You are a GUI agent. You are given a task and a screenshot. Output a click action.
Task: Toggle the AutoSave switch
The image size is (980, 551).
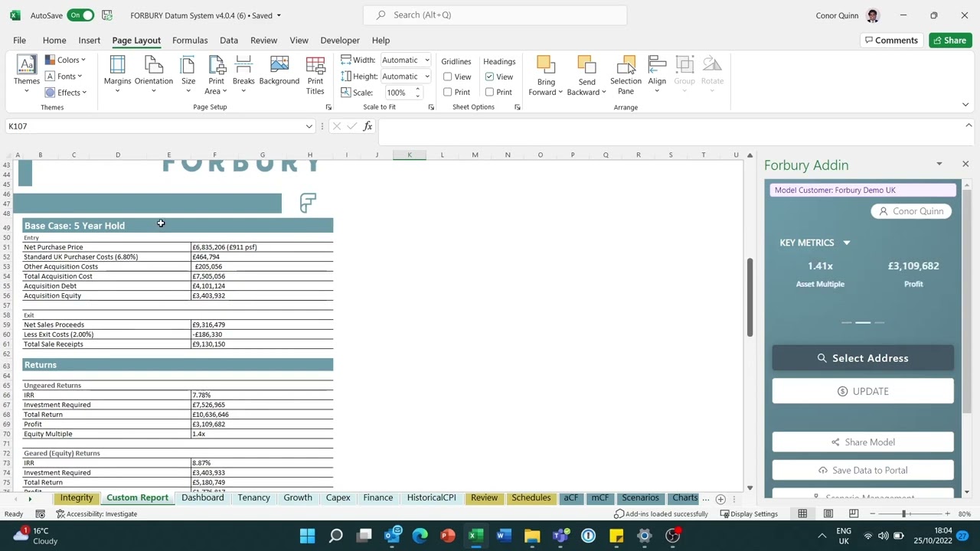click(x=80, y=15)
